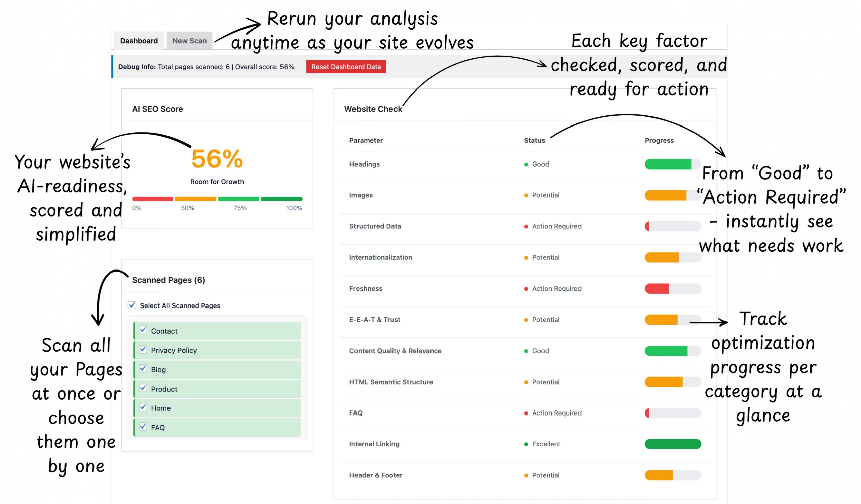
Task: Switch to the Dashboard tab
Action: (139, 41)
